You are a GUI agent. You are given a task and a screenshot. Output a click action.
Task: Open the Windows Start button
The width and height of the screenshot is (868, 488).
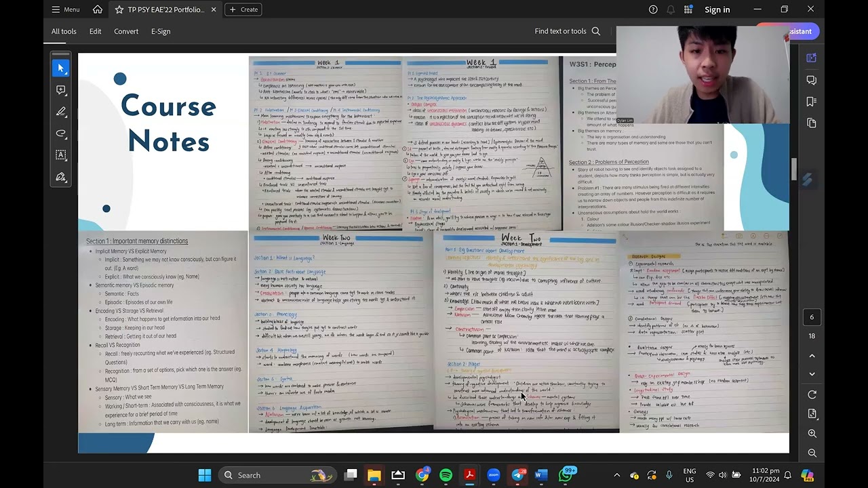pos(204,475)
